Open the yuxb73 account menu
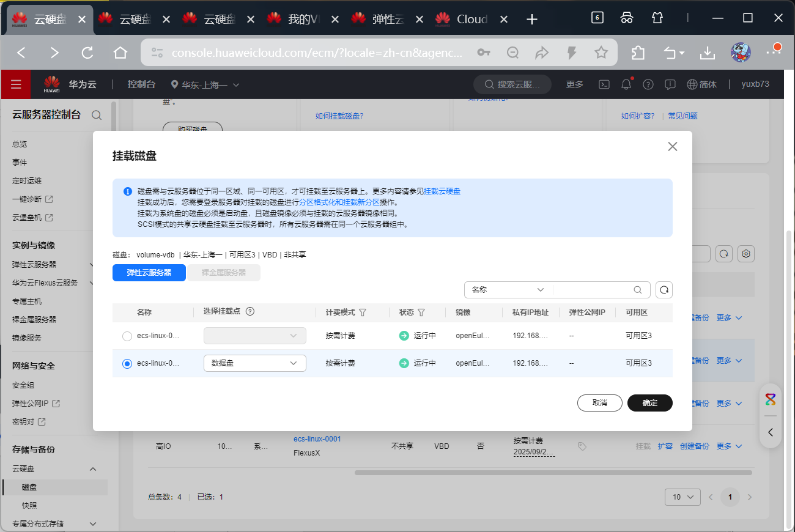The image size is (795, 532). point(755,84)
